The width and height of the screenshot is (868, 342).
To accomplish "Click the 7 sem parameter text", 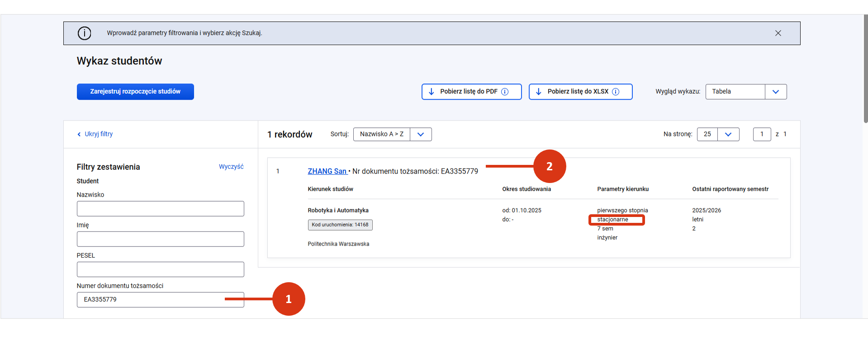I will click(x=605, y=228).
